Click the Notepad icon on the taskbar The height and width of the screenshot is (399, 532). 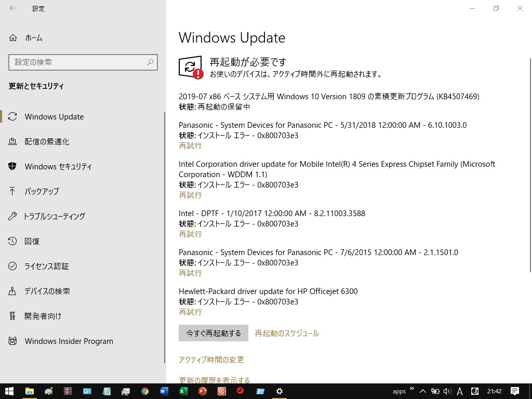pyautogui.click(x=107, y=391)
